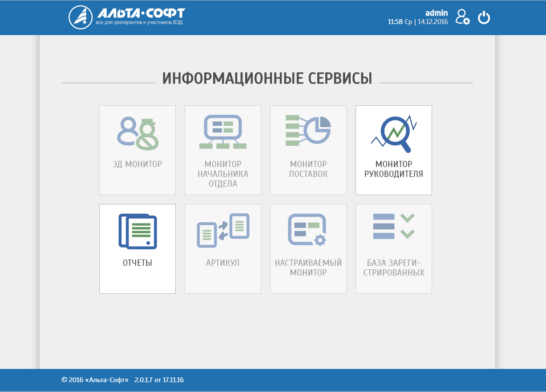
Task: Click the База зарегистрированных list chevrons icon
Action: tap(394, 227)
